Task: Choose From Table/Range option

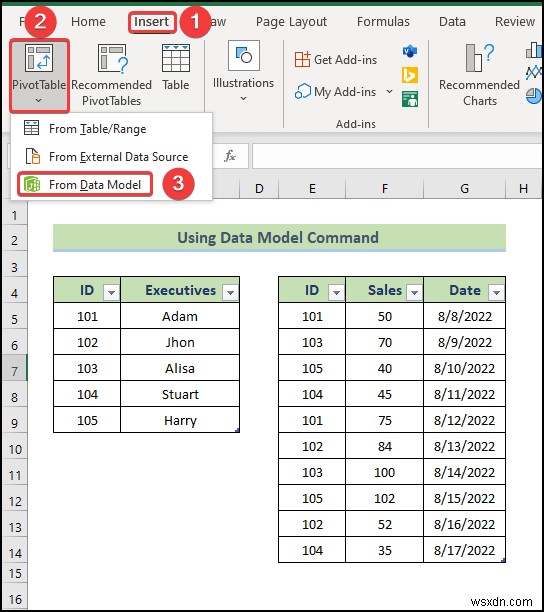Action: (x=111, y=129)
